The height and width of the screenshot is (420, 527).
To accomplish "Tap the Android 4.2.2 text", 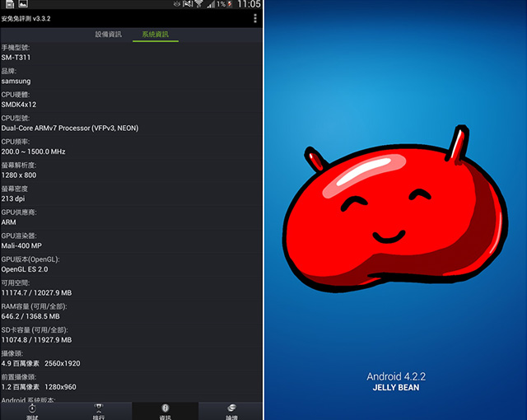I will (x=396, y=376).
